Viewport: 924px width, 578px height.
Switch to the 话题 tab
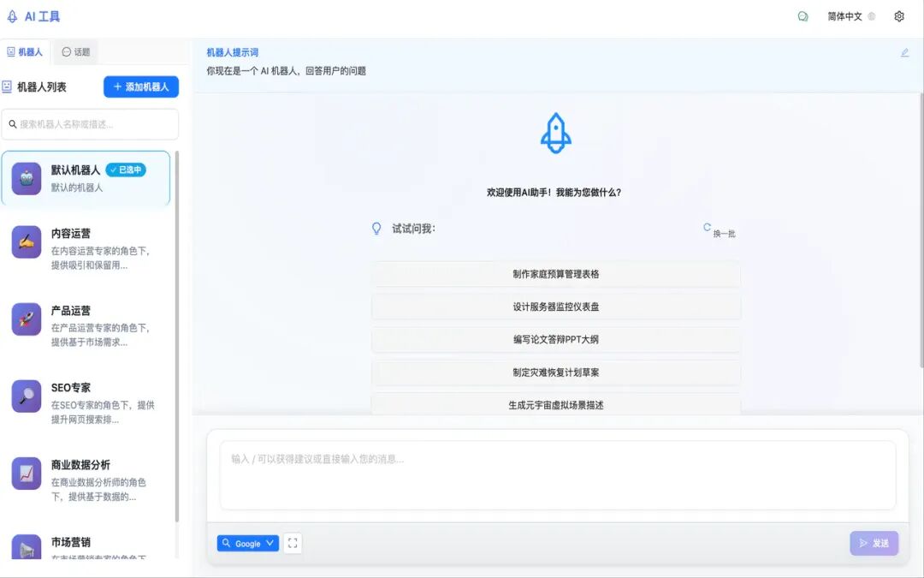(x=76, y=52)
